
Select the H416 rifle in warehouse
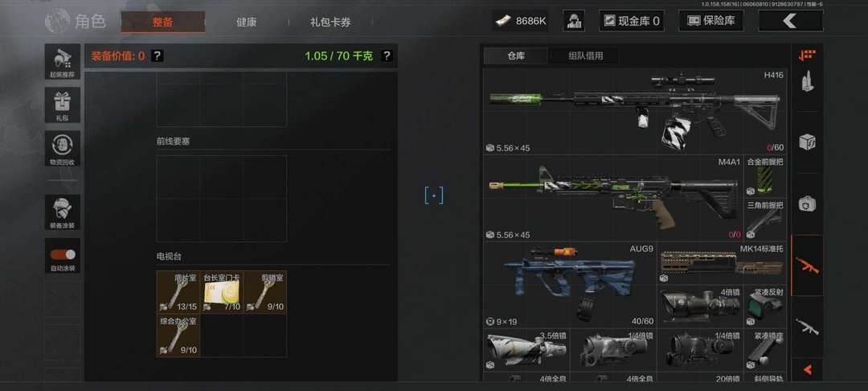tap(635, 111)
